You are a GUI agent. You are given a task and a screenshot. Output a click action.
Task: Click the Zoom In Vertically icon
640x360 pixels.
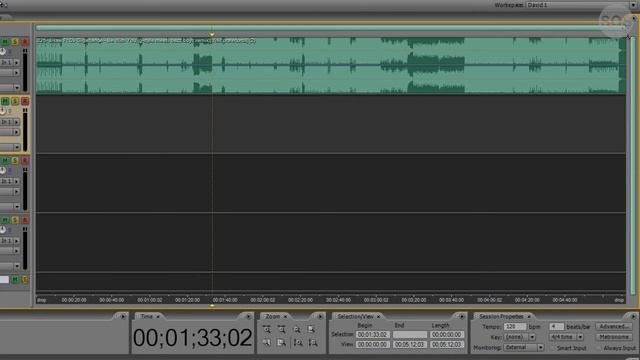coord(298,343)
